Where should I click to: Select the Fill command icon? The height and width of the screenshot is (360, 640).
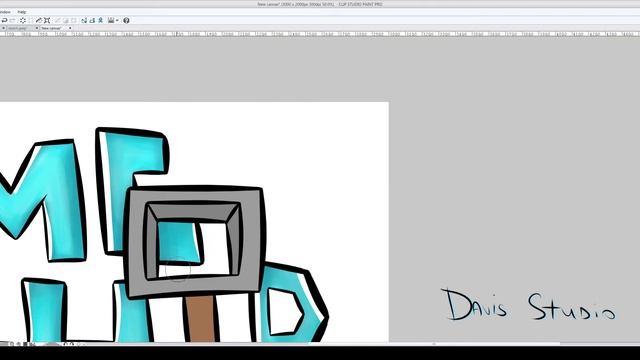(38, 20)
